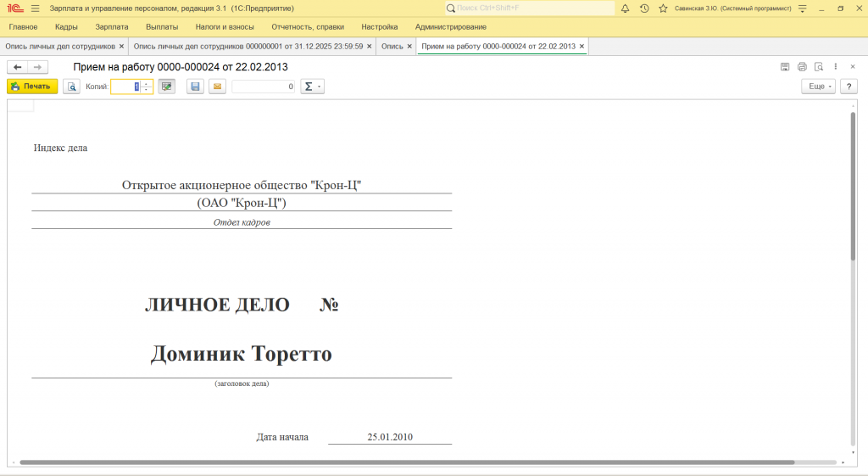The width and height of the screenshot is (868, 476).
Task: Save document with blue floppy disk icon
Action: 195,87
